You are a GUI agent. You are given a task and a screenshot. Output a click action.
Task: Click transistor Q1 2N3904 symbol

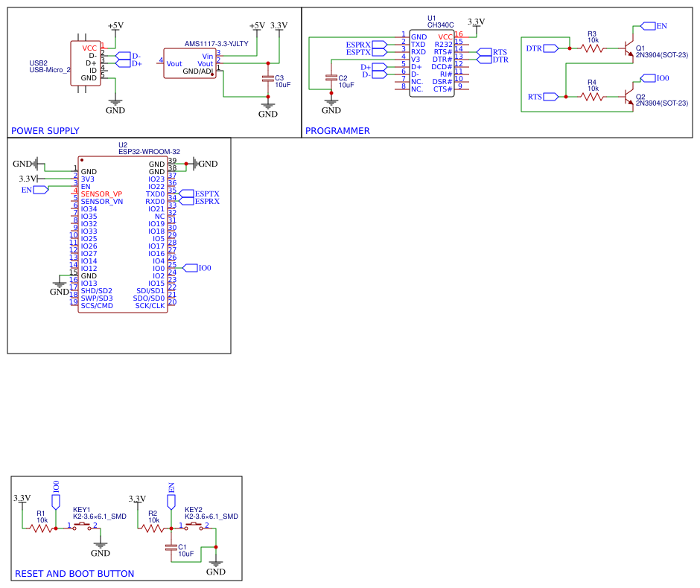pos(628,48)
